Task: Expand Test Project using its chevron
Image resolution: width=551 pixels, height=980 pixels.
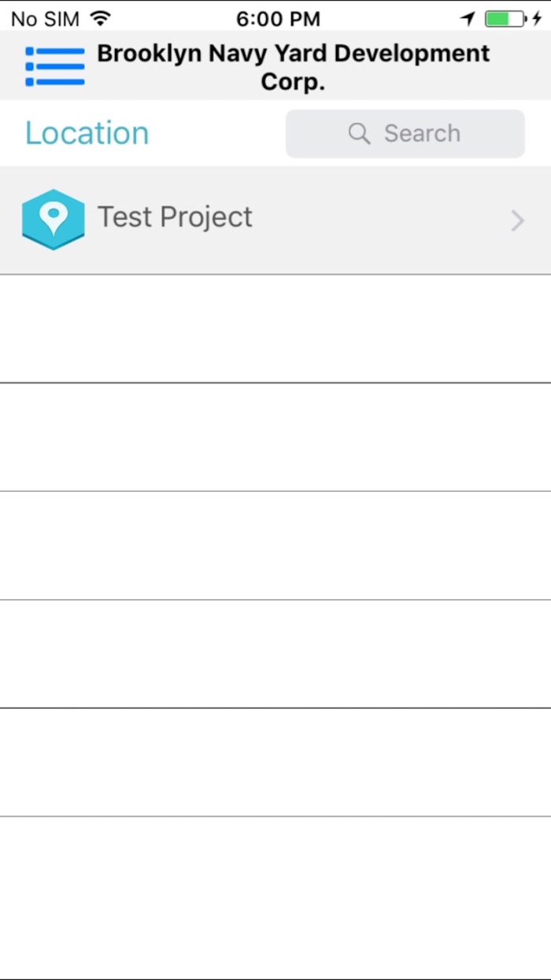Action: click(x=517, y=221)
